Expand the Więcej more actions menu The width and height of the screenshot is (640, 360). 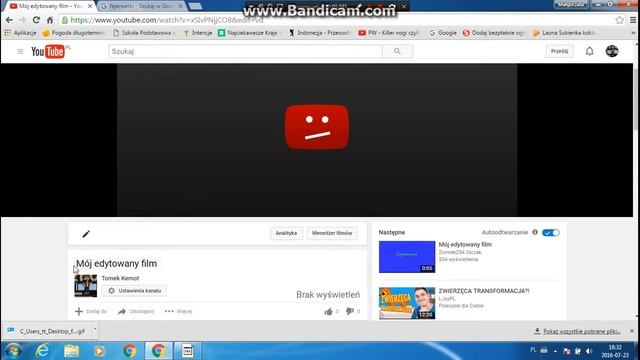tap(178, 311)
